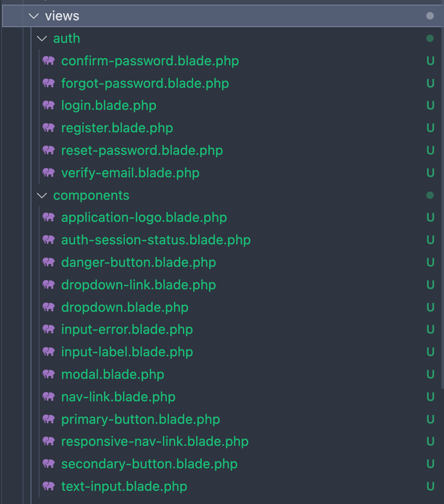
Task: Click the elephant icon for nav-link.blade.php
Action: click(49, 397)
